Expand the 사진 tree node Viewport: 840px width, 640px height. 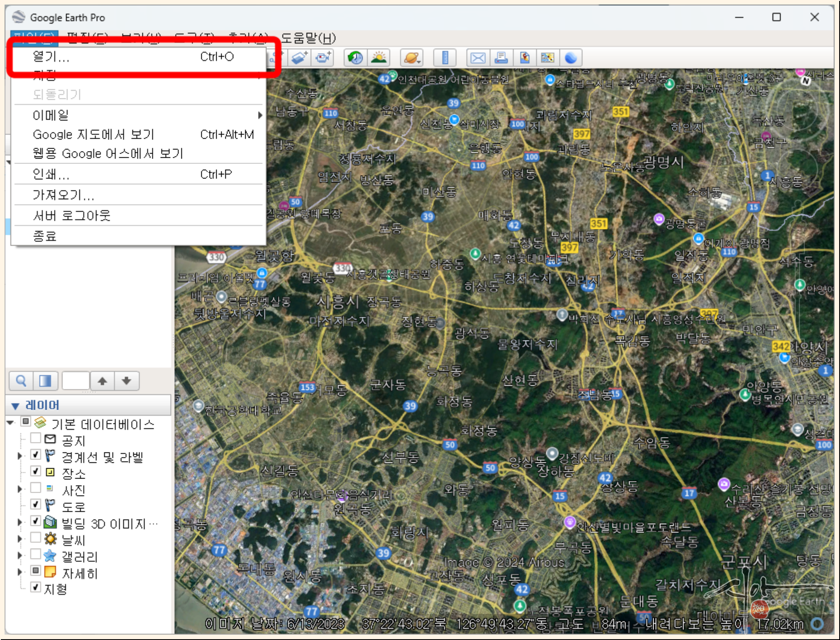click(20, 489)
